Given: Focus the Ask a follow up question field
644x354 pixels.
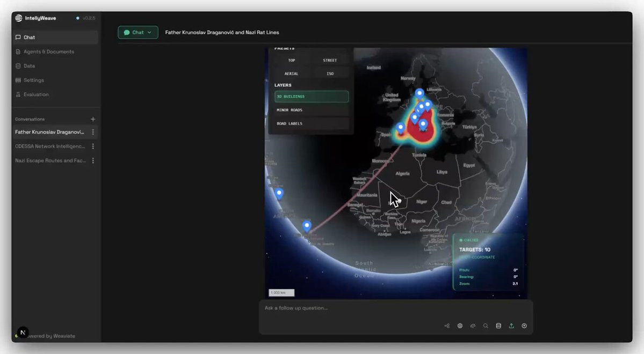Looking at the screenshot, I should [395, 308].
